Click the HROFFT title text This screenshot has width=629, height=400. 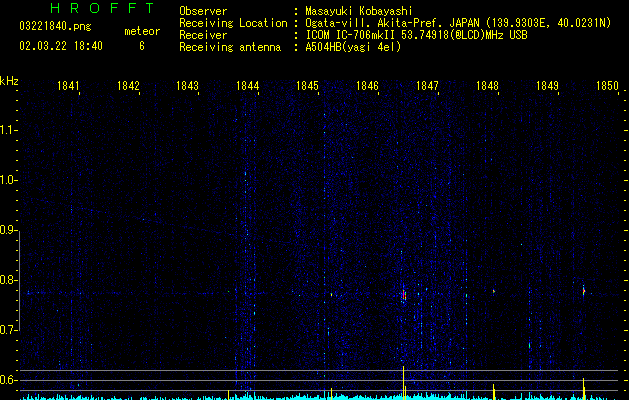coord(102,8)
